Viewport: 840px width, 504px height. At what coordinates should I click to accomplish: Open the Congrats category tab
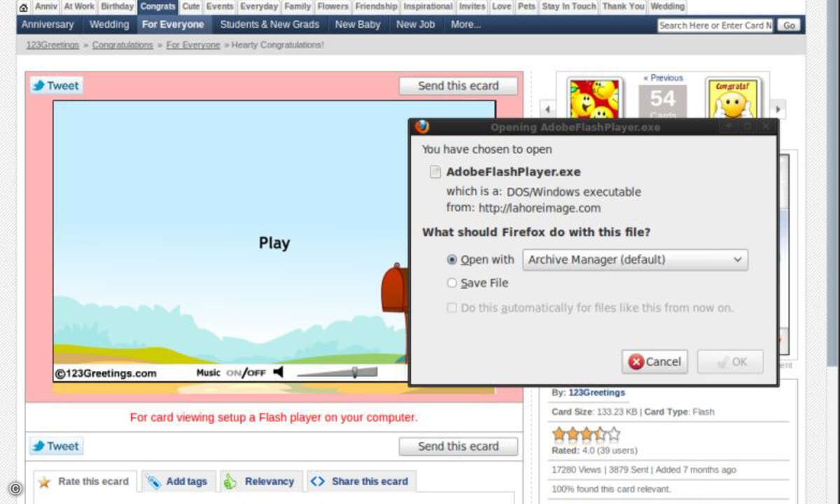coord(158,7)
